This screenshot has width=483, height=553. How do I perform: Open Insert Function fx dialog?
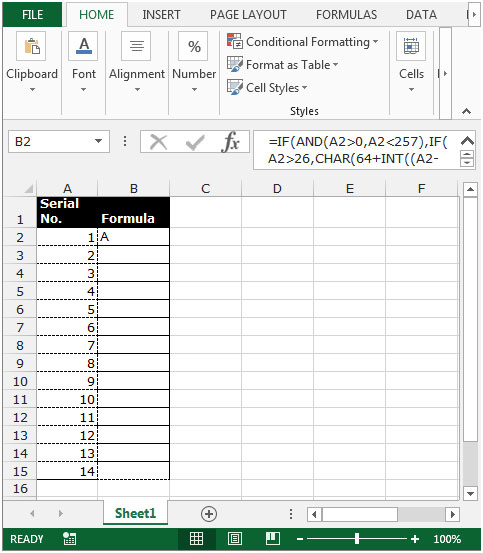point(230,142)
